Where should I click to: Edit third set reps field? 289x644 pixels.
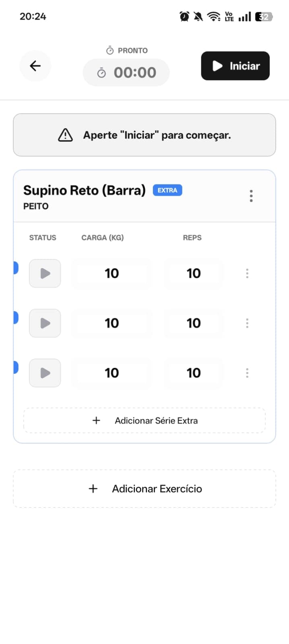click(x=194, y=373)
